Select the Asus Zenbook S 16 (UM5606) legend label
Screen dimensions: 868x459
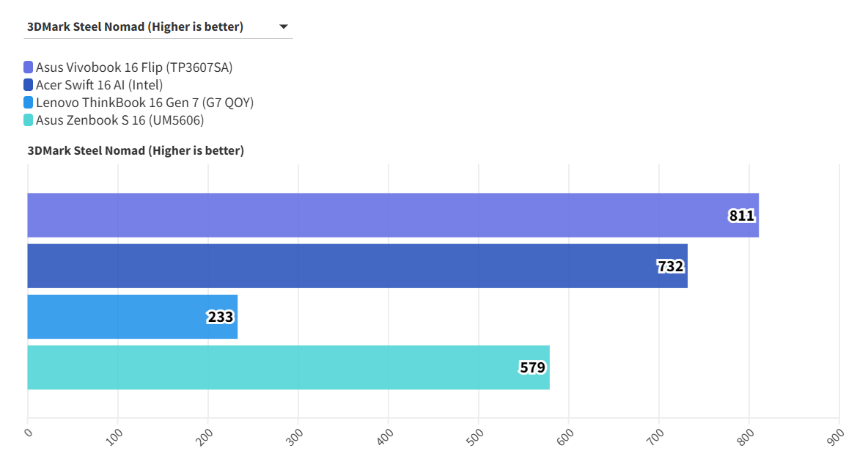(119, 120)
